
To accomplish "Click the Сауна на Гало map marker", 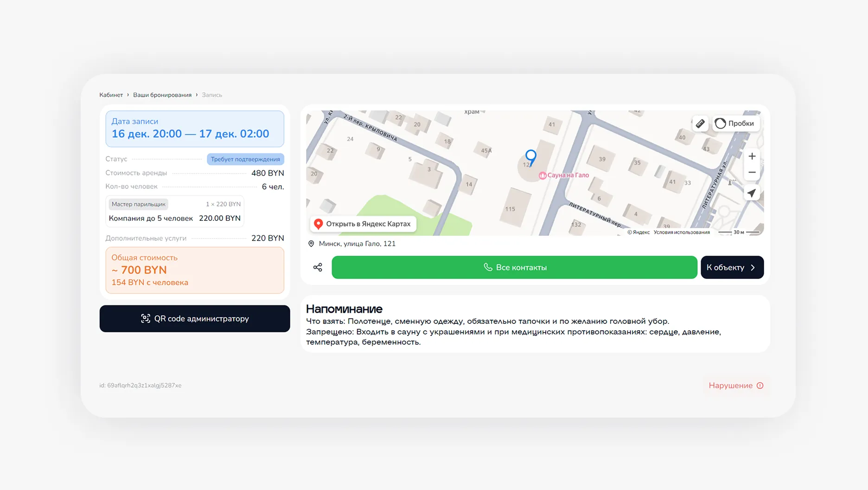I will [564, 175].
